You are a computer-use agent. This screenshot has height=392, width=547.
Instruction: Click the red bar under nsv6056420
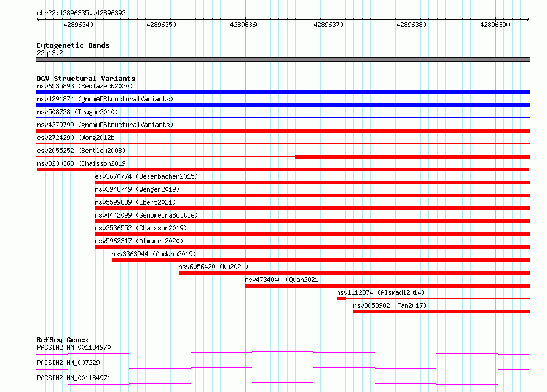coord(355,273)
